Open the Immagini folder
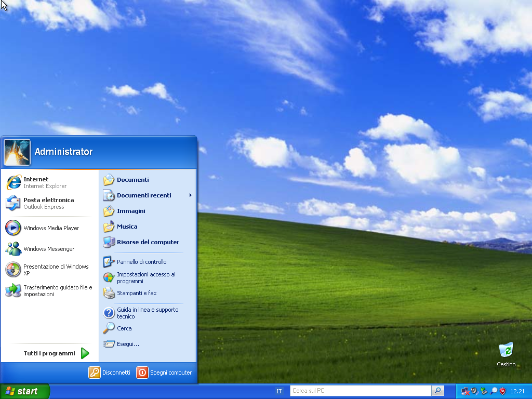532x399 pixels. 148,211
